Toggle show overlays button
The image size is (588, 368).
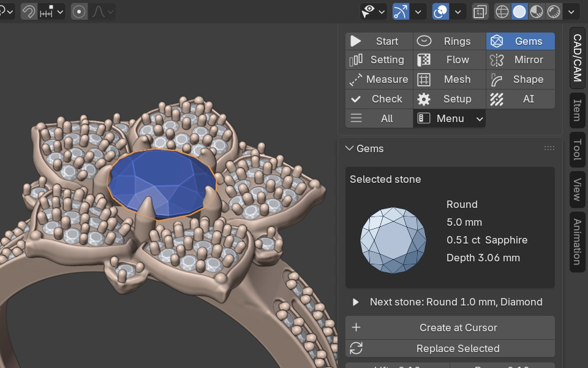tap(440, 12)
